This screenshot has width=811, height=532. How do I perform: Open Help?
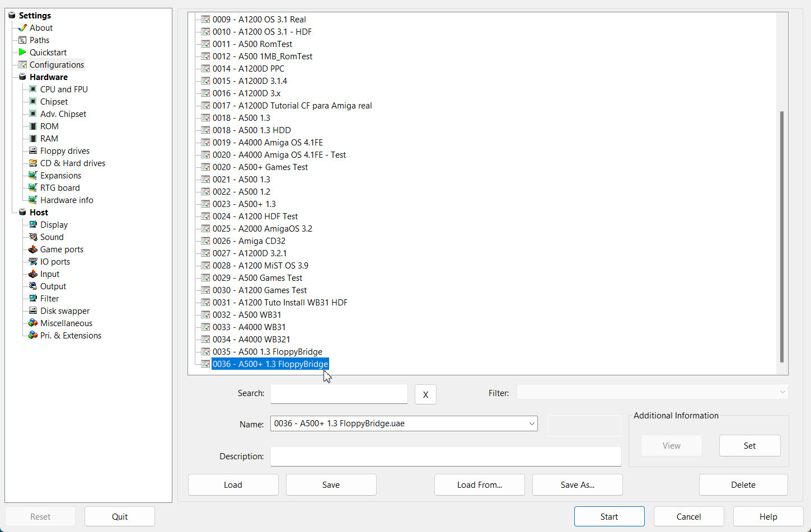[x=768, y=517]
